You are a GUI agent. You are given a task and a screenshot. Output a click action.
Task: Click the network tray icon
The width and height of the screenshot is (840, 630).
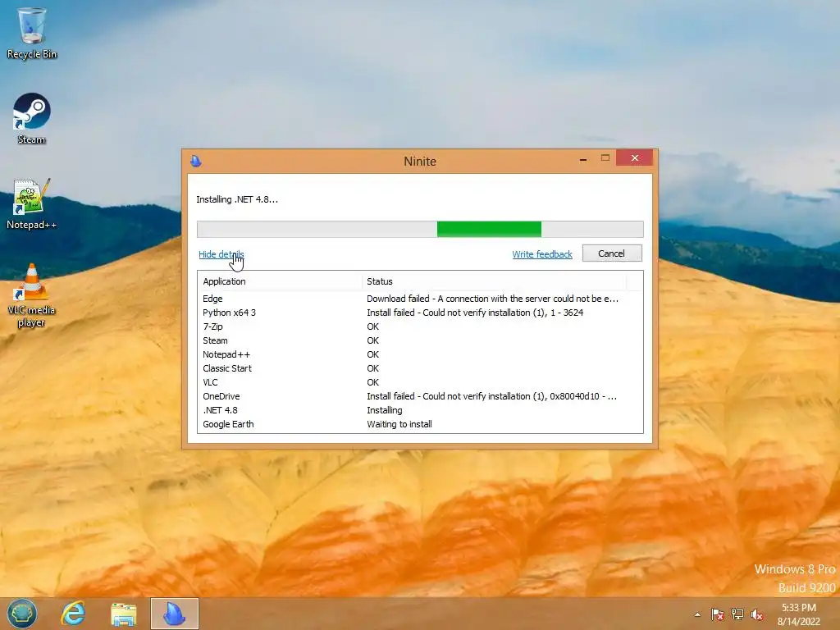[737, 614]
